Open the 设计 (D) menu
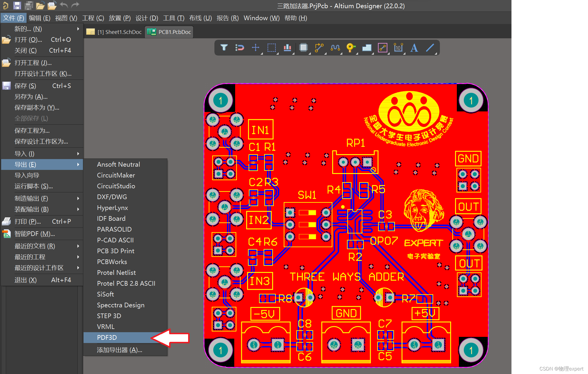The width and height of the screenshot is (588, 374). coord(147,18)
